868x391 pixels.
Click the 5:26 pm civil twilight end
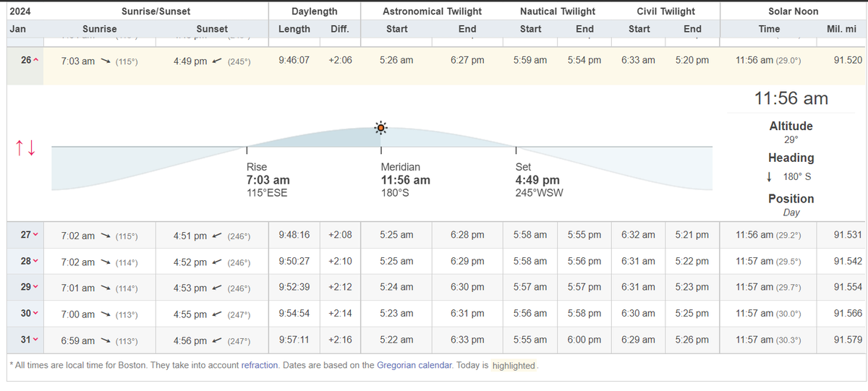click(692, 339)
